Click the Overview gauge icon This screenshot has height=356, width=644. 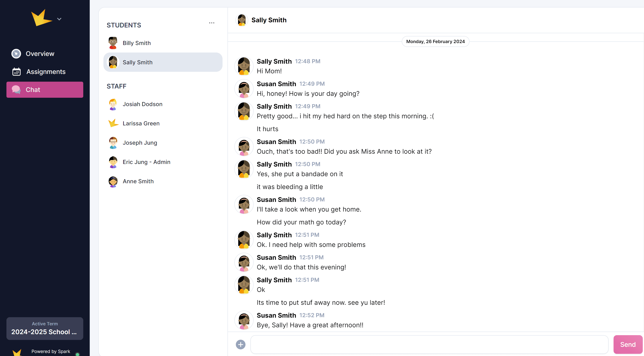coord(16,54)
